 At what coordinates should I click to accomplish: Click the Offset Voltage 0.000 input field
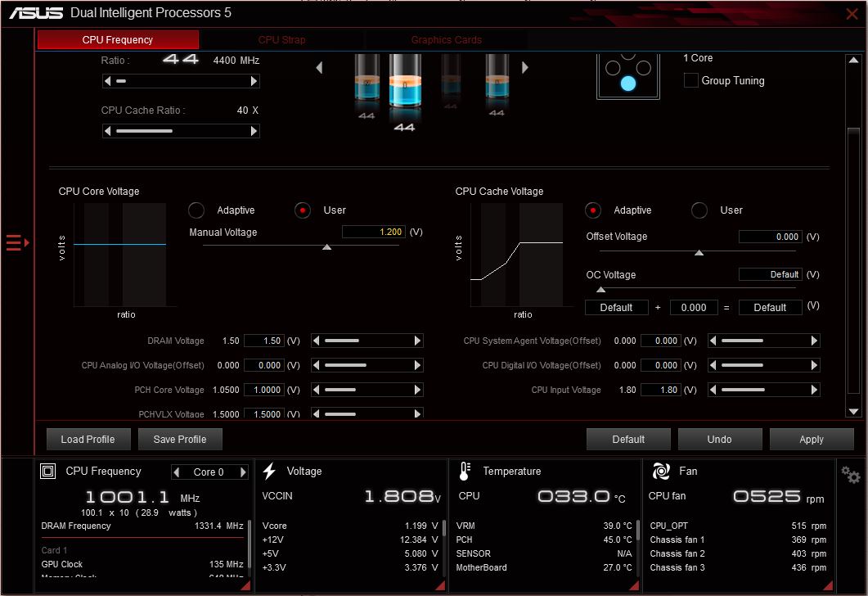pos(770,237)
